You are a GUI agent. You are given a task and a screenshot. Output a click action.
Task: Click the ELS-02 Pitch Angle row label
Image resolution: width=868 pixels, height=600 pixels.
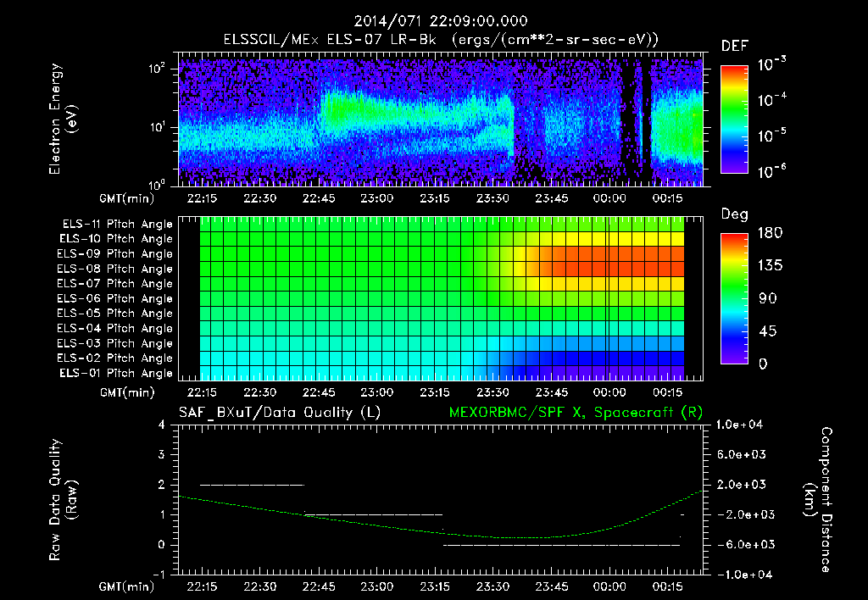[x=115, y=358]
